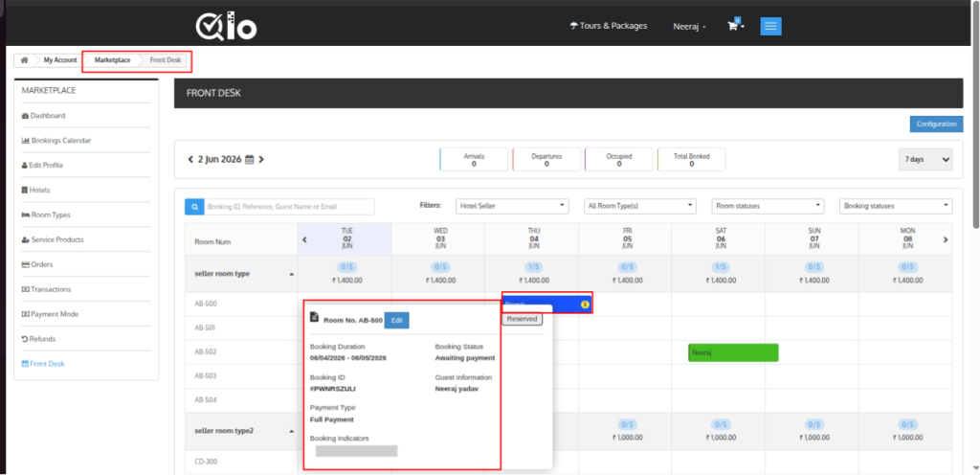This screenshot has width=980, height=475.
Task: Open the All Room Type(s) dropdown
Action: [x=640, y=206]
